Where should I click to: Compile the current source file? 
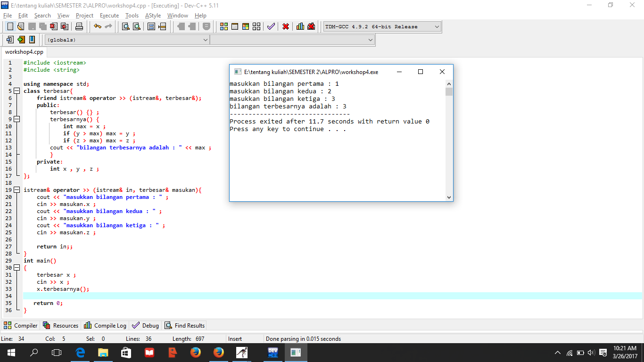(223, 26)
